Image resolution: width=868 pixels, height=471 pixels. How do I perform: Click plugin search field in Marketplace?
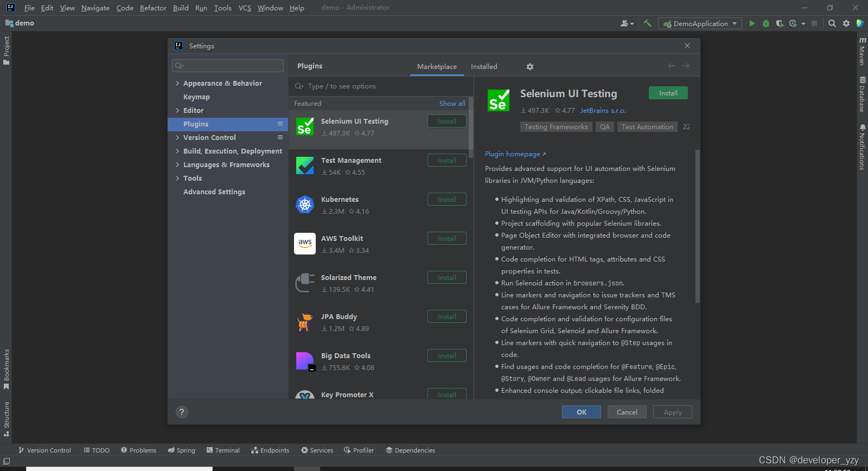pos(381,86)
